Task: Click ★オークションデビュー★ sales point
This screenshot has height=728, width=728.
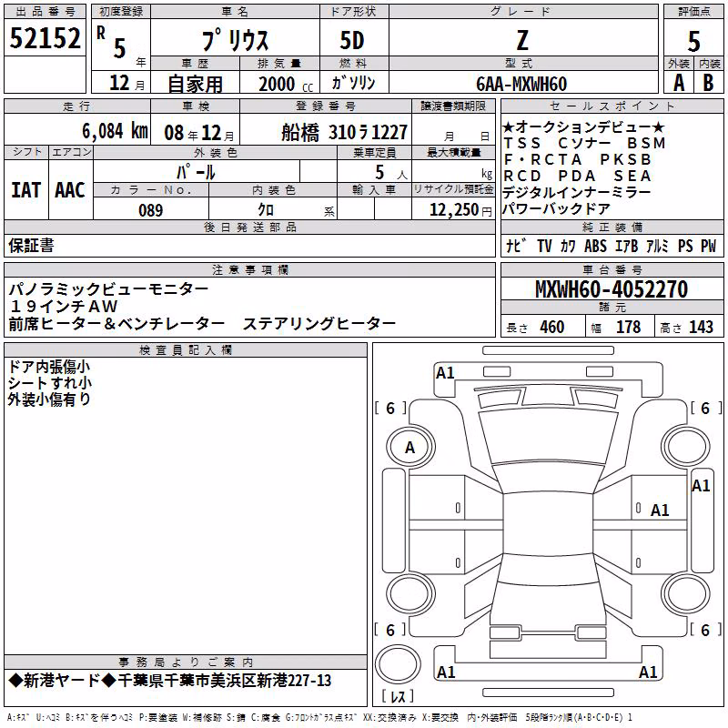Action: coord(583,126)
